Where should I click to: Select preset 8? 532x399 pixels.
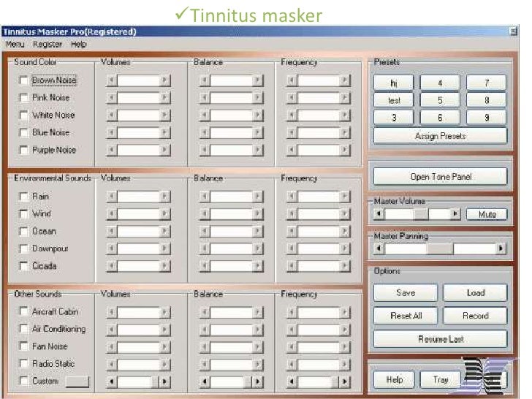tap(487, 100)
